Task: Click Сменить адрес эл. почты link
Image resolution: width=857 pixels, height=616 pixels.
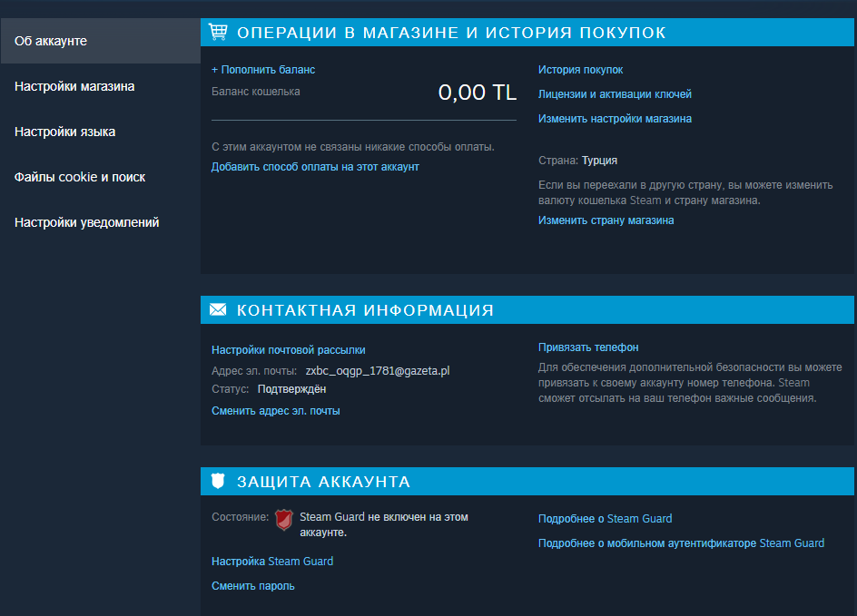Action: coord(275,411)
